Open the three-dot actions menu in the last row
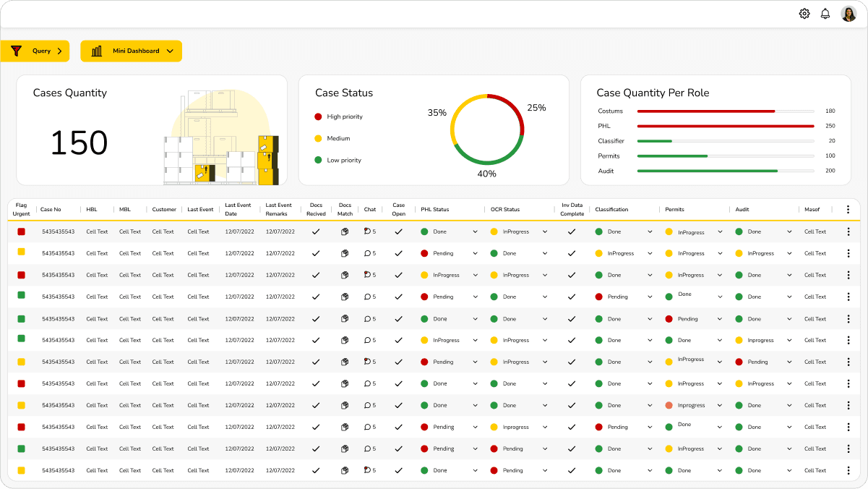Viewport: 868px width, 489px height. coord(848,470)
